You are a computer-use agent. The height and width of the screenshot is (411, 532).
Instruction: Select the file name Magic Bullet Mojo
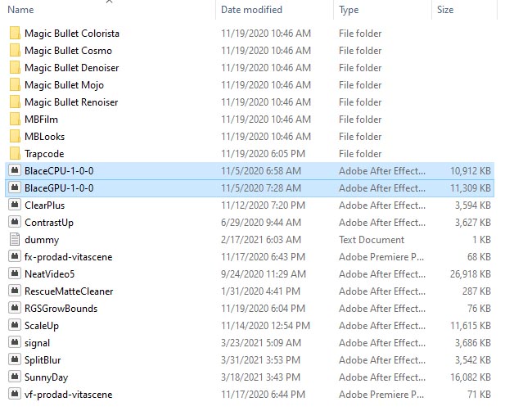pos(64,85)
